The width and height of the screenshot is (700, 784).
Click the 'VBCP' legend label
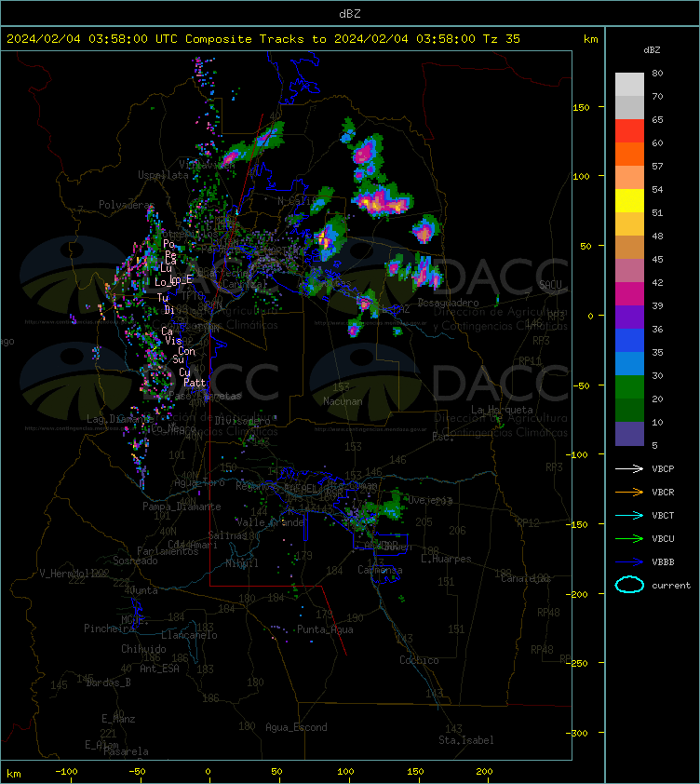(663, 468)
